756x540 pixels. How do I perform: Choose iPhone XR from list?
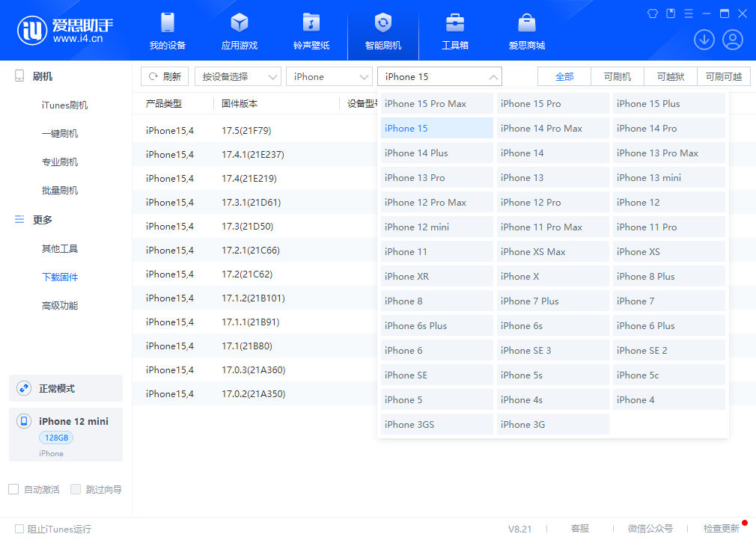[x=437, y=277]
